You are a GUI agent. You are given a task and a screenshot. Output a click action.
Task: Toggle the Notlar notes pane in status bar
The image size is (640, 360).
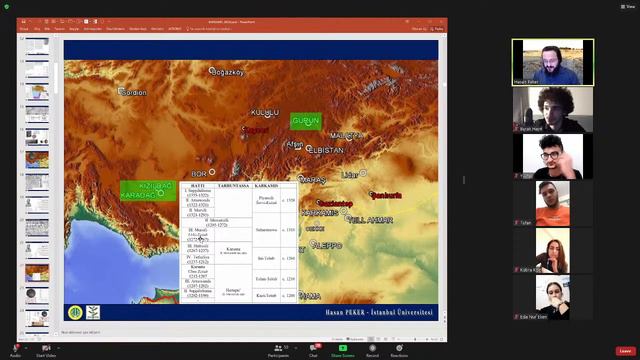click(x=337, y=339)
